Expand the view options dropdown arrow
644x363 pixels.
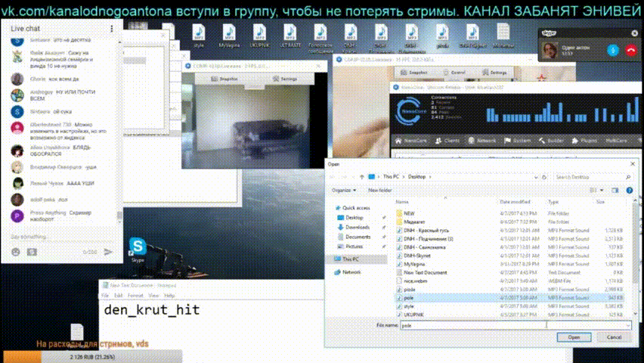[x=602, y=191]
